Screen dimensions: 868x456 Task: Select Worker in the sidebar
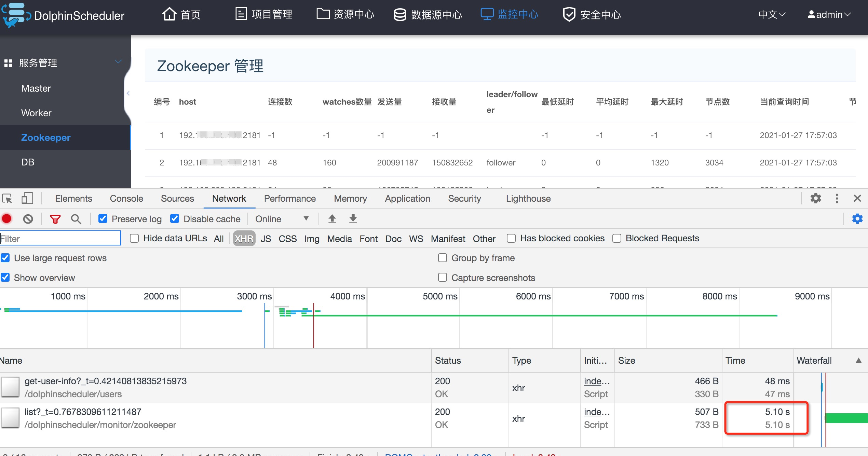[x=36, y=113]
